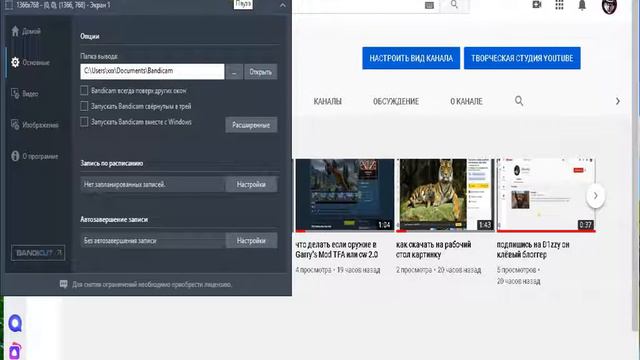
Task: Enable start Bandicam minimized to tray checkbox
Action: 84,106
